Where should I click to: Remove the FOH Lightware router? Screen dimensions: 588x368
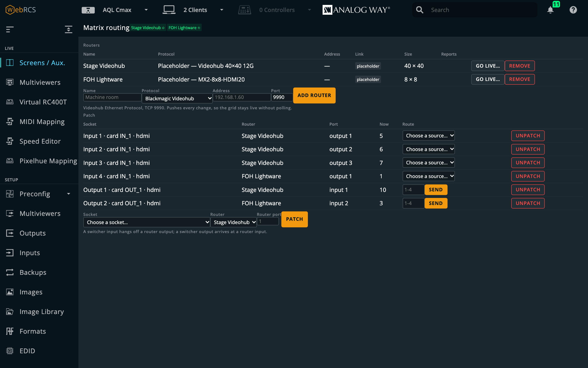[520, 79]
